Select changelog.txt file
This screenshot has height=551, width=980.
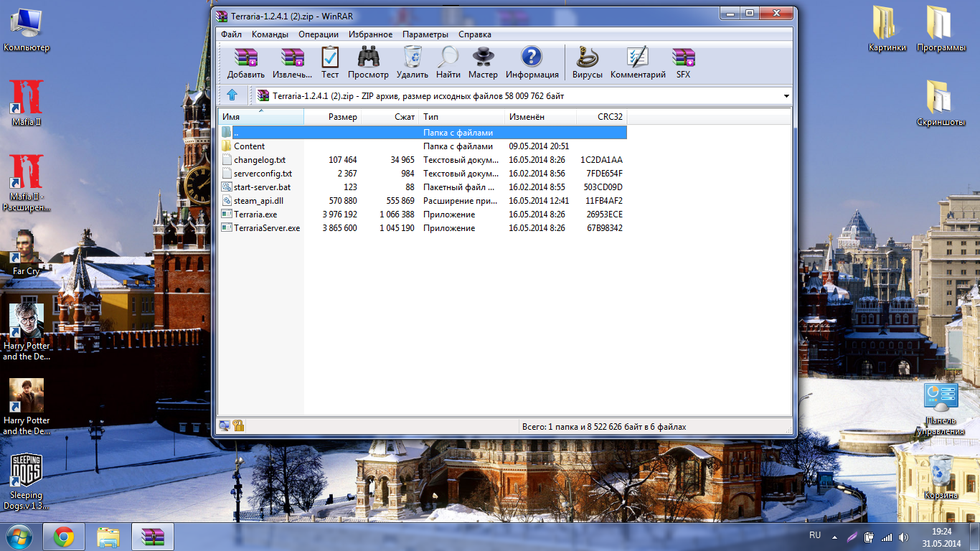tap(423, 160)
